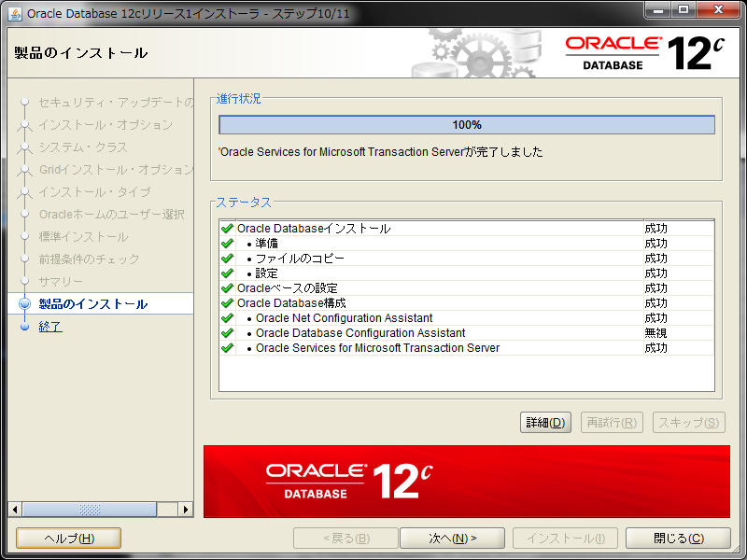Viewport: 747px width, 560px height.
Task: Click checkmark beside Oracle Net Configuration Assistant
Action: (227, 317)
